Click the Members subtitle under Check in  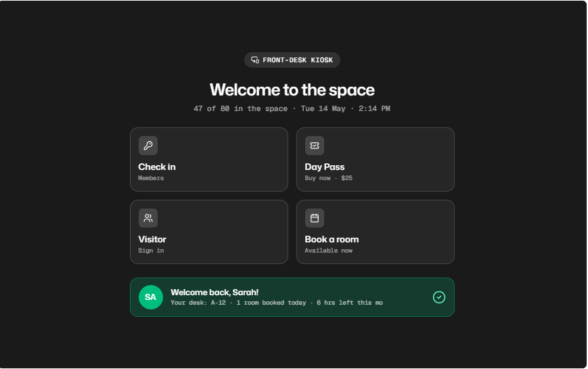151,178
